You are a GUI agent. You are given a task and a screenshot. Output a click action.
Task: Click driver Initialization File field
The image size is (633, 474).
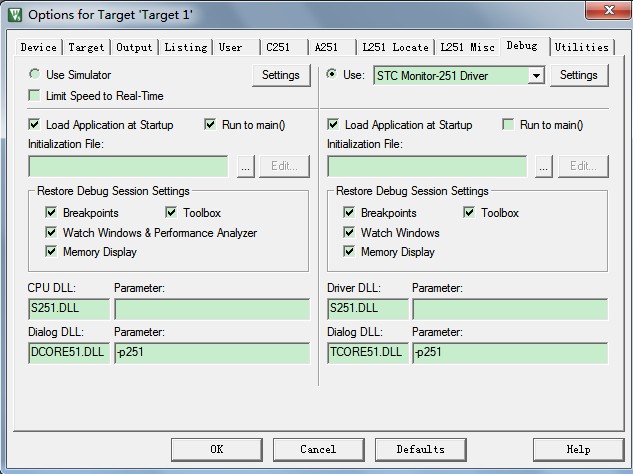coord(427,166)
